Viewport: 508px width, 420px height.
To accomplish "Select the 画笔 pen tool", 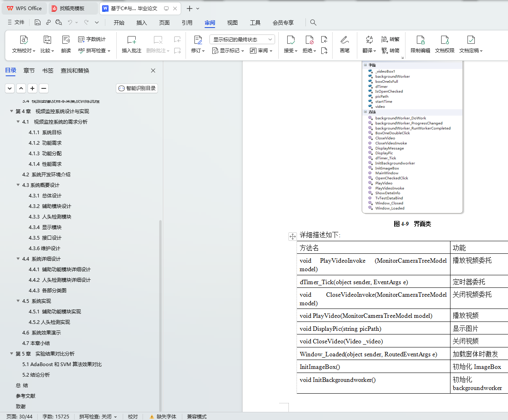I will [x=345, y=44].
